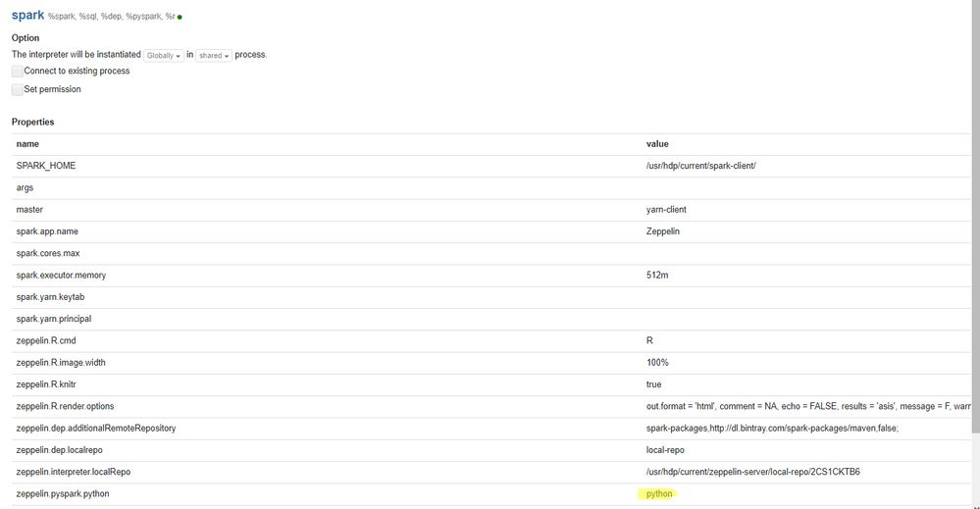The image size is (980, 509).
Task: Select the 'spark.cores.max' property
Action: tap(47, 253)
